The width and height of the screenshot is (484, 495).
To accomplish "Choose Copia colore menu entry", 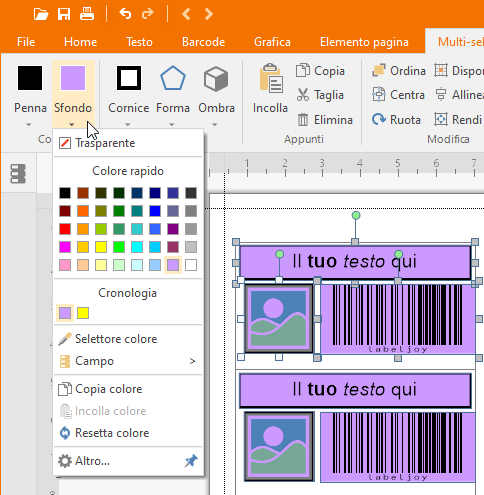I will click(x=128, y=389).
